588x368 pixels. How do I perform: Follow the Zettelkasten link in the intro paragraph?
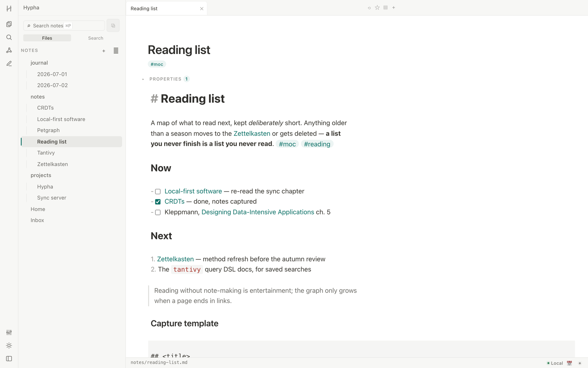tap(252, 134)
